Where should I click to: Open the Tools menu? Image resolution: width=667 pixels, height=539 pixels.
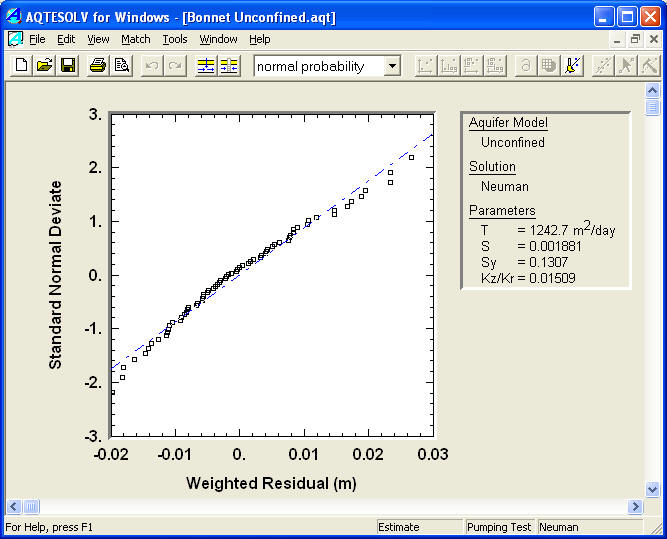point(175,40)
